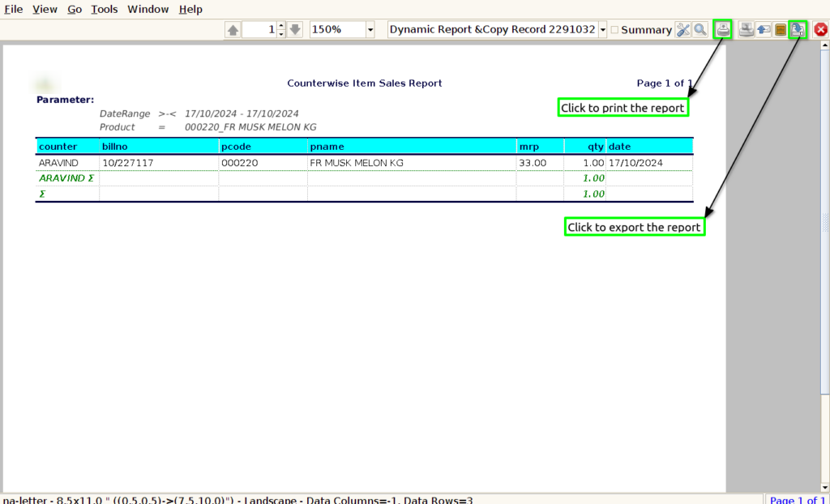The height and width of the screenshot is (504, 830).
Task: Click the Dynamic Report &Copy Record combo box
Action: [493, 30]
